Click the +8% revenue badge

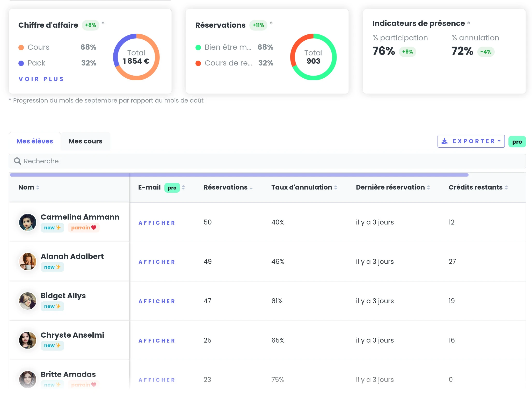91,25
